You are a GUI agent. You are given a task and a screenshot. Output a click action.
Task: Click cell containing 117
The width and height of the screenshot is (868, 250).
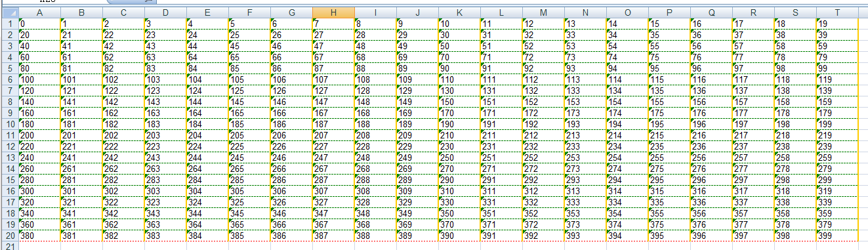pyautogui.click(x=753, y=79)
